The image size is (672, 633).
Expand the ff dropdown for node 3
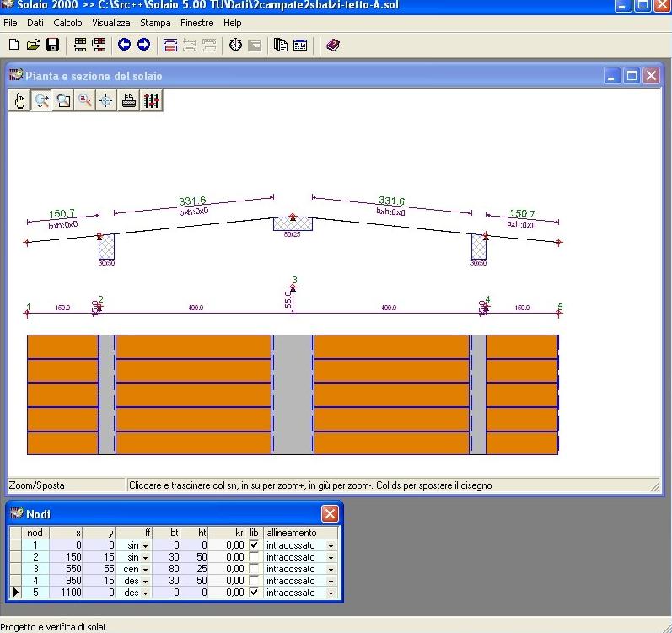pyautogui.click(x=145, y=569)
